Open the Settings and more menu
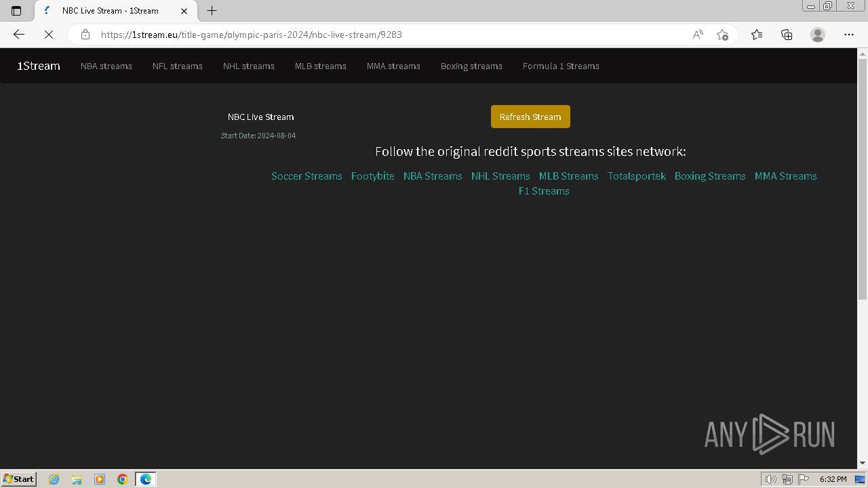Screen dimensions: 868x488 (848, 35)
